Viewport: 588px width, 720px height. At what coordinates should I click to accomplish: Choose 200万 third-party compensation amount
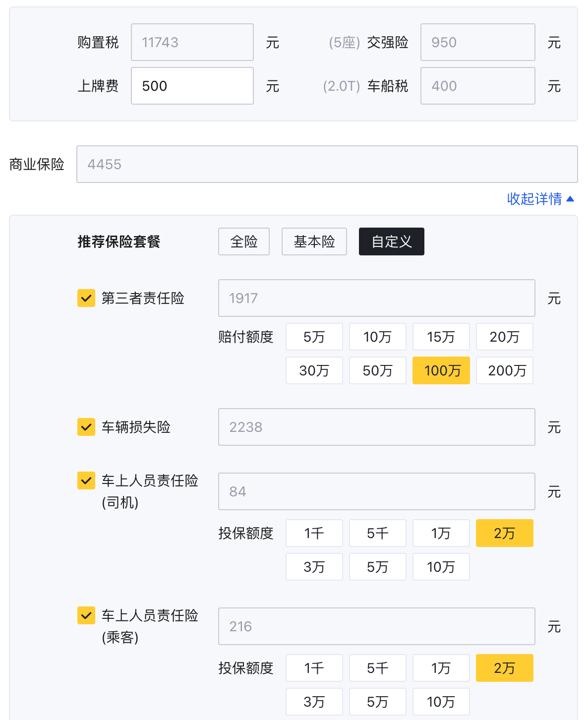(x=505, y=370)
